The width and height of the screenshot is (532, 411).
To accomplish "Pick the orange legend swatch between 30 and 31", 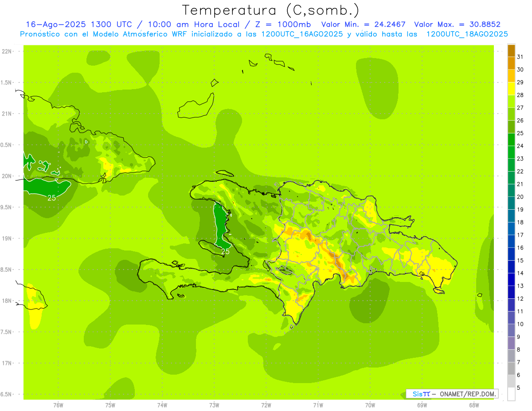I will (511, 63).
